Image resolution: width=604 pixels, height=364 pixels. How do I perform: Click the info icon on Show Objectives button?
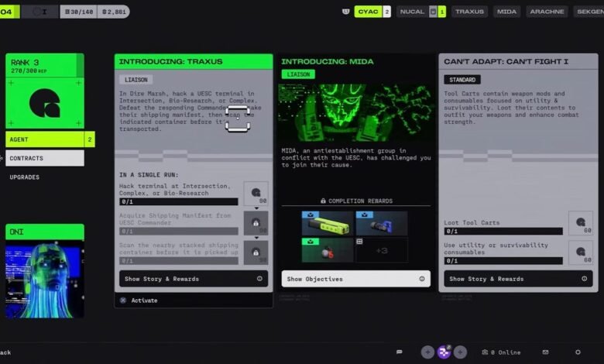pyautogui.click(x=422, y=279)
